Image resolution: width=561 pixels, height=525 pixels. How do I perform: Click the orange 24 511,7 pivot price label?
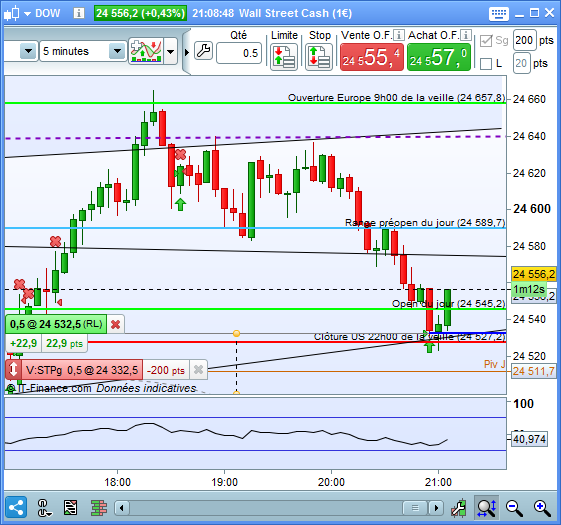533,371
